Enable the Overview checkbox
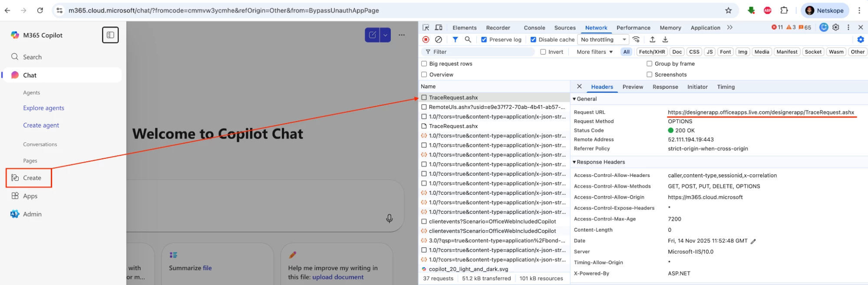The image size is (868, 285). tap(424, 75)
